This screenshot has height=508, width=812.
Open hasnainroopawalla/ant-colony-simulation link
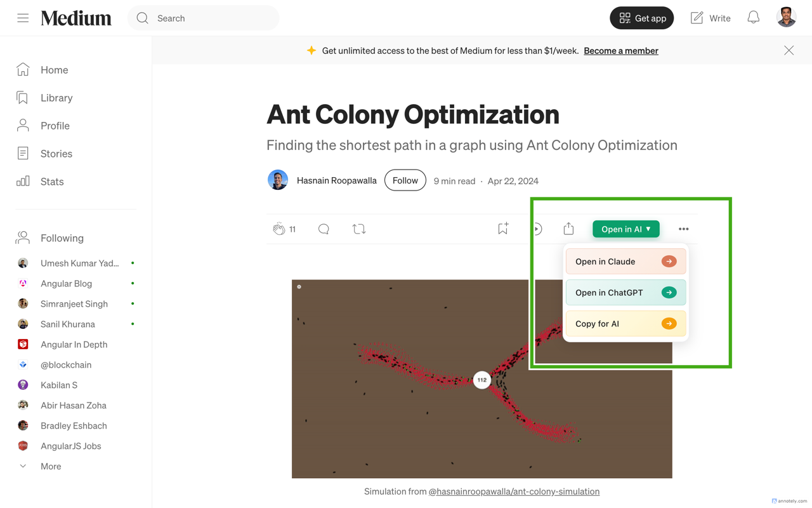pos(514,491)
